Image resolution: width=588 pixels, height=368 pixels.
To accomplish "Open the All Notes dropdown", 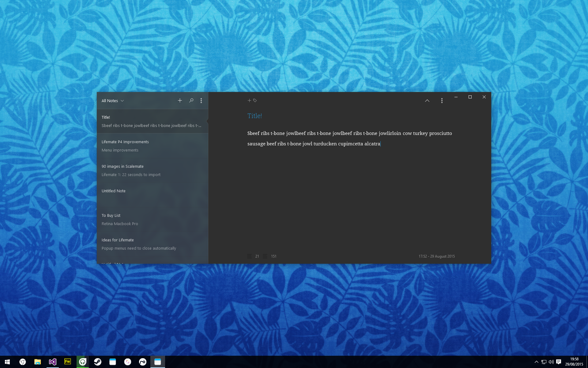I will 113,101.
